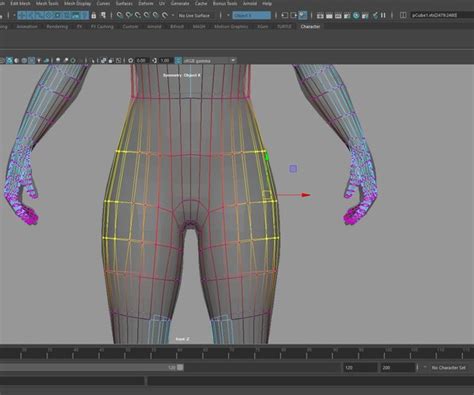Click the animation end field 200
Screen dimensions: 474x395
tap(397, 367)
